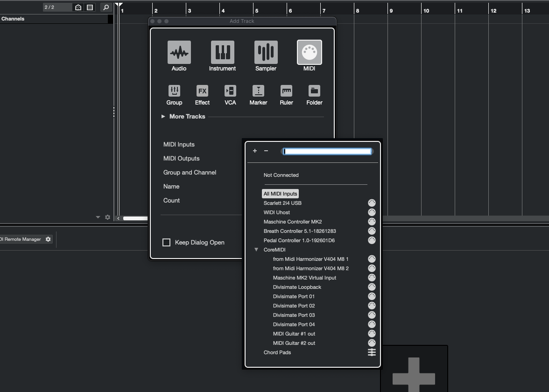
Task: Click MIDI port icon beside Divisimate Loopback
Action: (372, 287)
